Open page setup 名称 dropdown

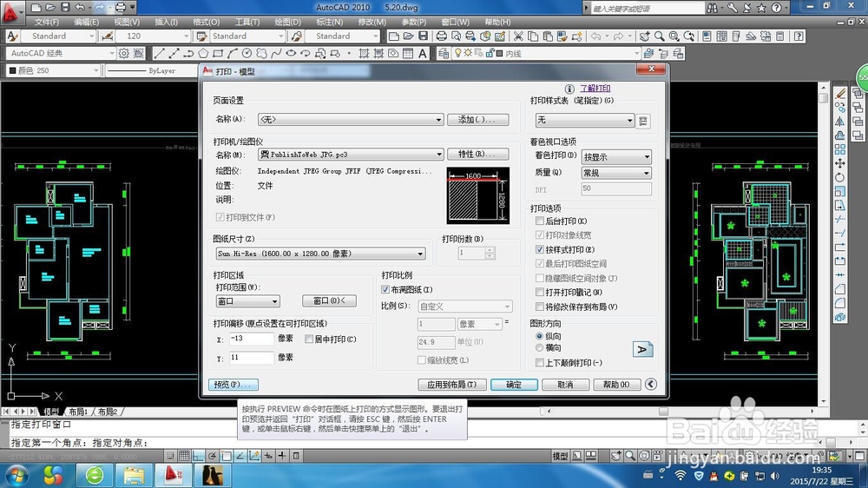point(351,119)
